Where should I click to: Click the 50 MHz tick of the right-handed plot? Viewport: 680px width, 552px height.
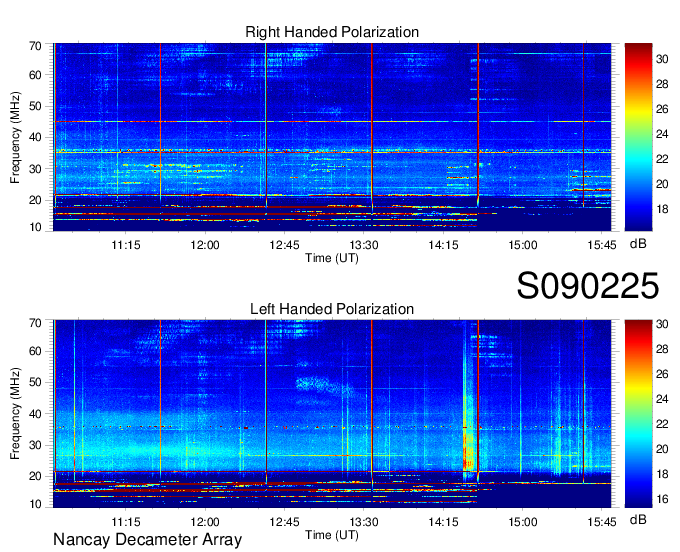tap(35, 107)
